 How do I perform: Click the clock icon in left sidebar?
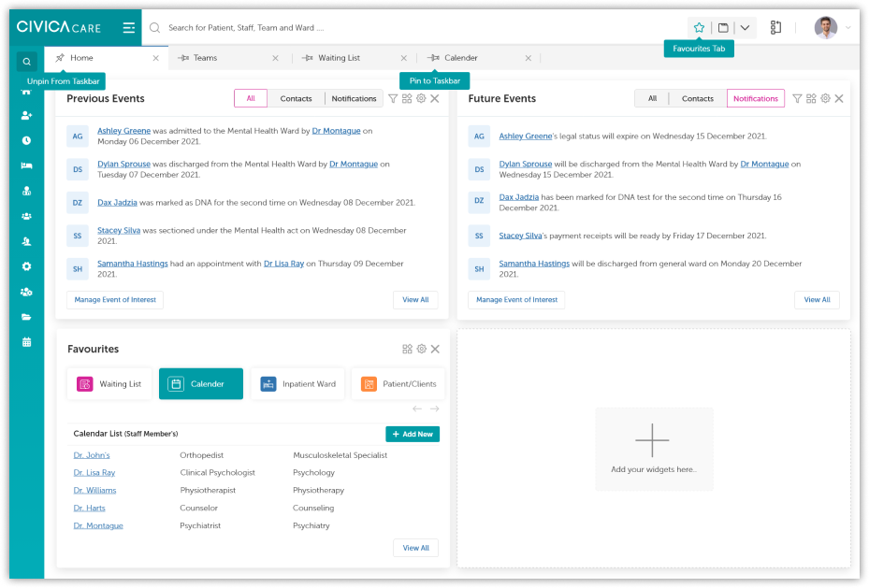point(26,140)
